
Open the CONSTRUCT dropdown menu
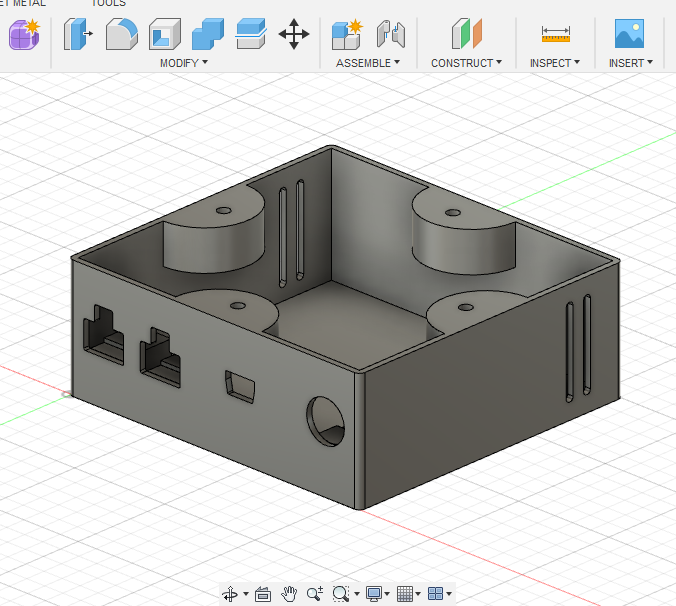pos(466,63)
